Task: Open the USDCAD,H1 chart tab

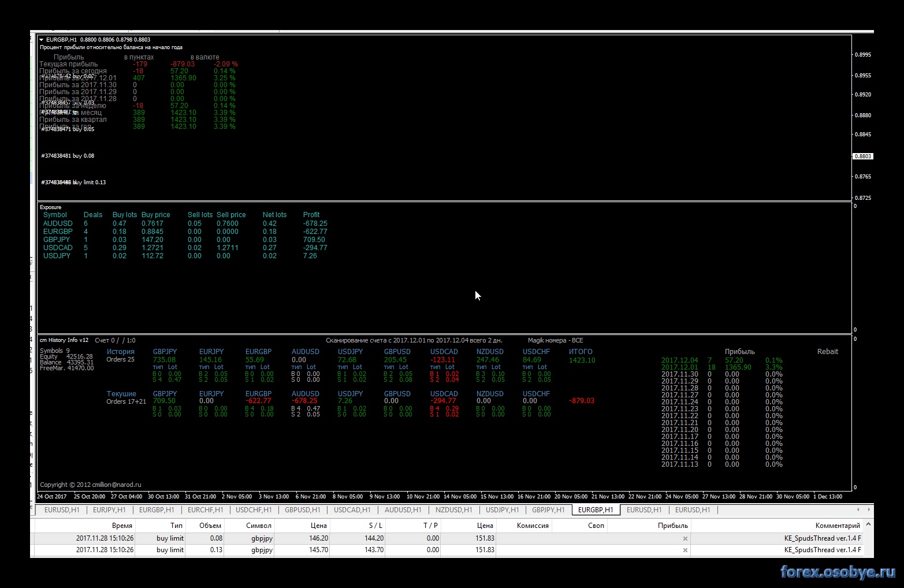Action: pos(352,510)
